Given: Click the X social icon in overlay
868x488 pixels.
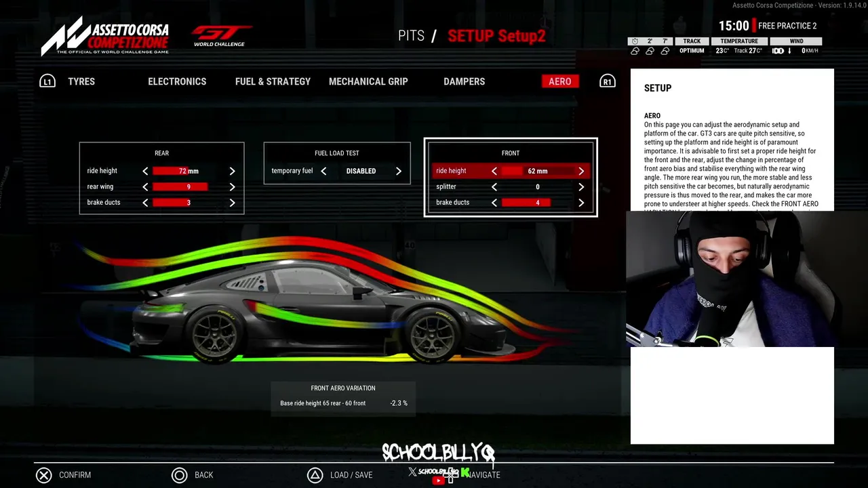Looking at the screenshot, I should [412, 472].
